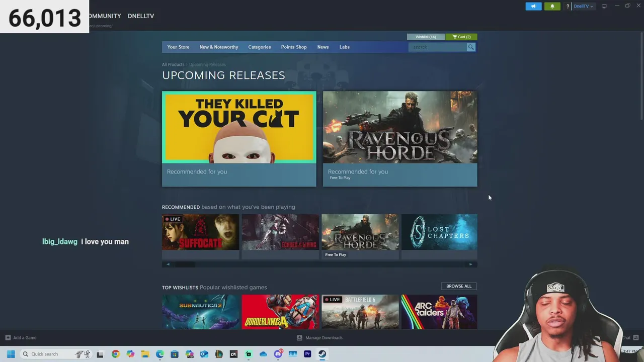
Task: Open the green notifications bell
Action: pos(552,7)
